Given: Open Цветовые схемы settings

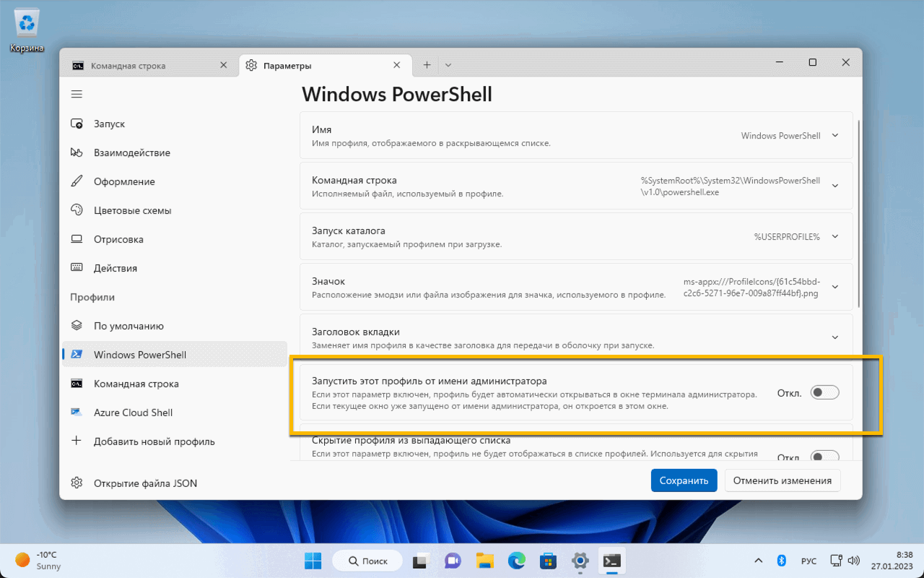Looking at the screenshot, I should pos(175,211).
